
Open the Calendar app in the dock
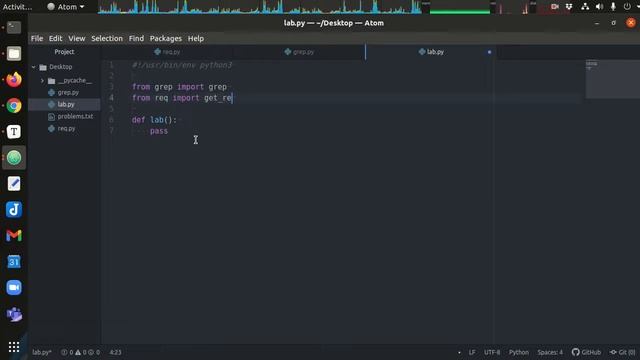(14, 262)
